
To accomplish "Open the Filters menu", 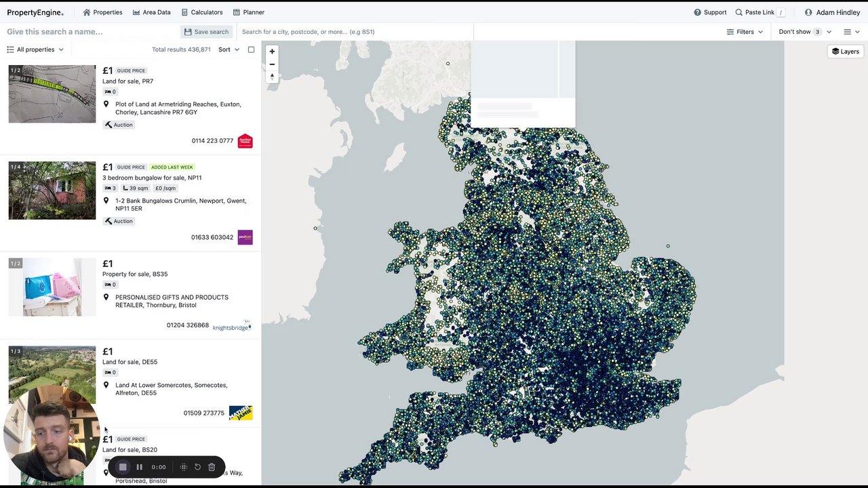I will [x=745, y=32].
